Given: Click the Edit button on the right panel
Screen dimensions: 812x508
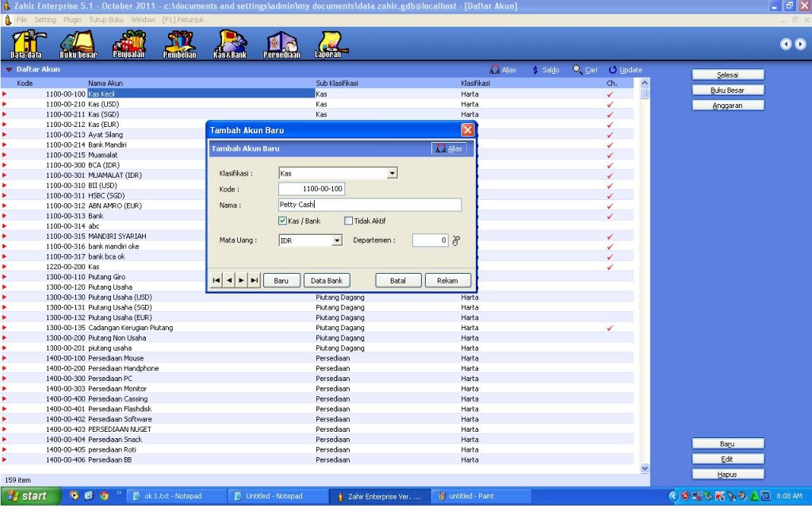Looking at the screenshot, I should 728,460.
